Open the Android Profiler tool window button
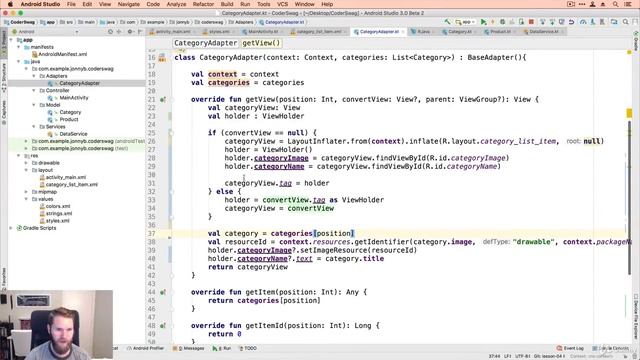640x360 pixels. (145, 349)
